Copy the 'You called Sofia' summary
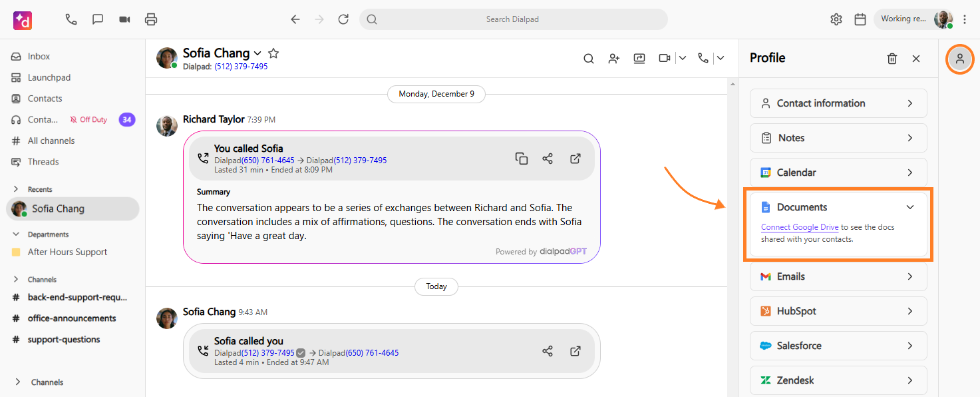The image size is (980, 397). click(522, 159)
